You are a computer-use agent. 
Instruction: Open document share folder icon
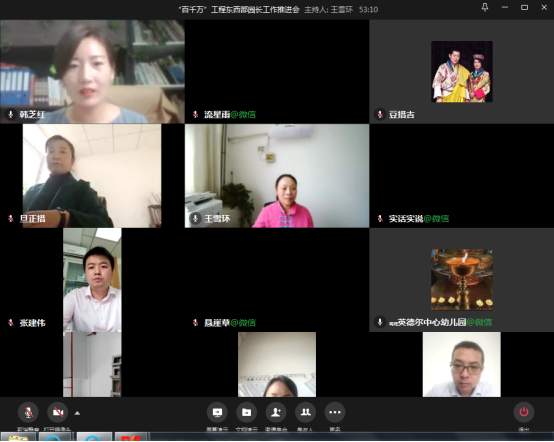pyautogui.click(x=246, y=412)
